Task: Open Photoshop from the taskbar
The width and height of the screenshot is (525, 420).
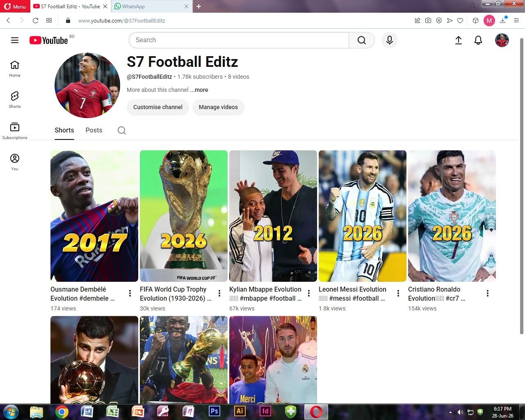Action: click(214, 411)
